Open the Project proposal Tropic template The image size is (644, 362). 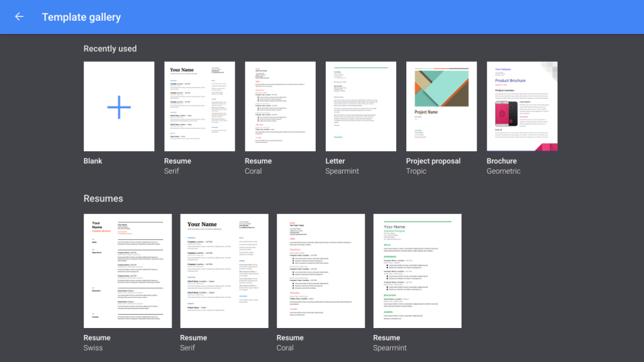pos(441,106)
